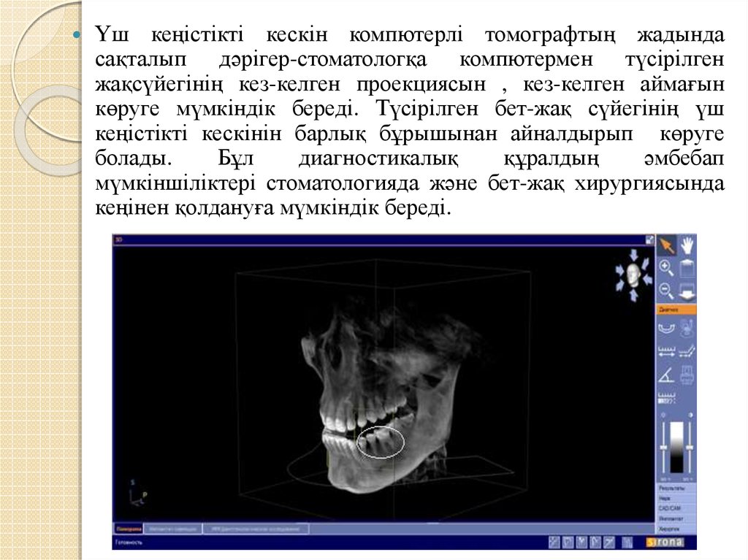Click the grayed patient positioning icon
Viewport: 748px width, 560px height.
point(687,328)
